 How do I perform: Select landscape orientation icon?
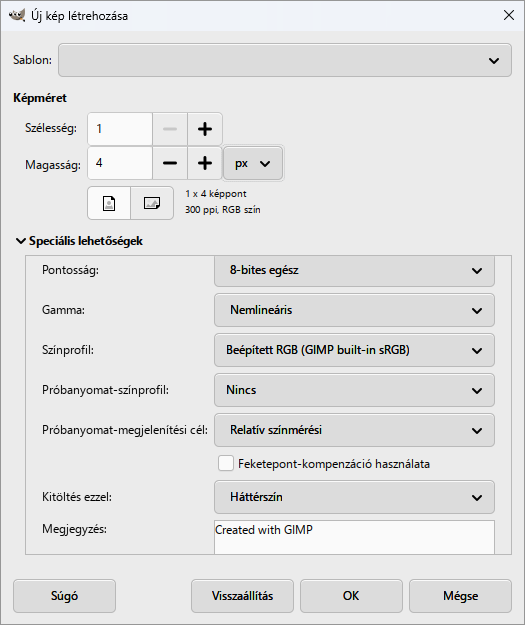(152, 203)
